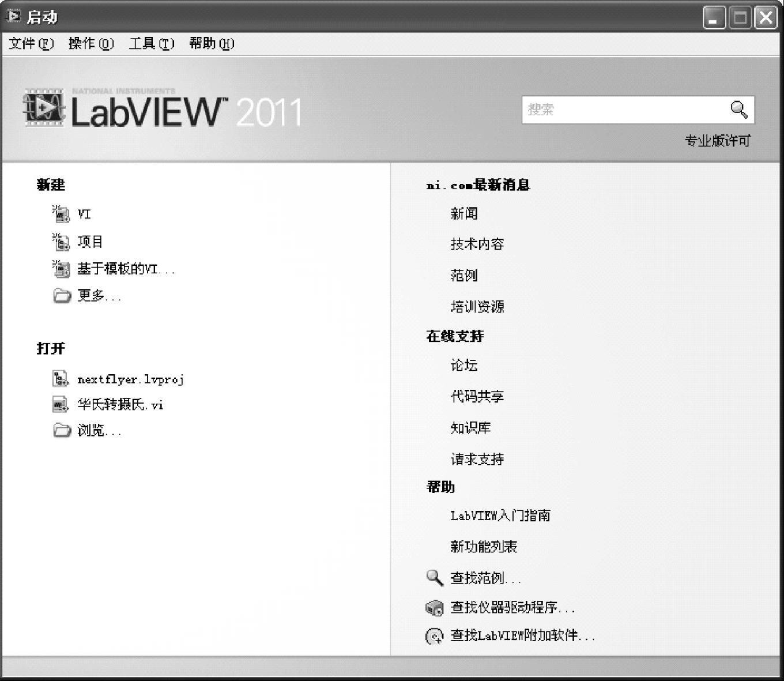784x681 pixels.
Task: Visit the 论坛 link
Action: click(x=464, y=366)
